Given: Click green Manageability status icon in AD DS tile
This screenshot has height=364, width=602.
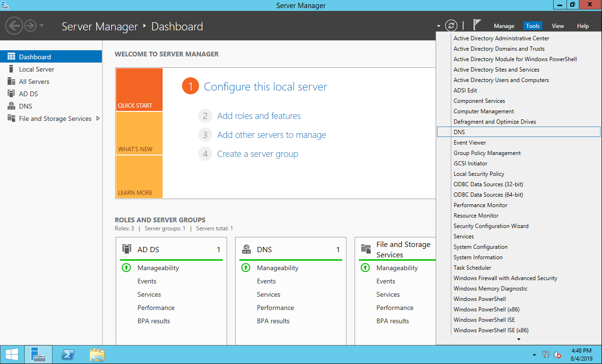Looking at the screenshot, I should [x=126, y=268].
